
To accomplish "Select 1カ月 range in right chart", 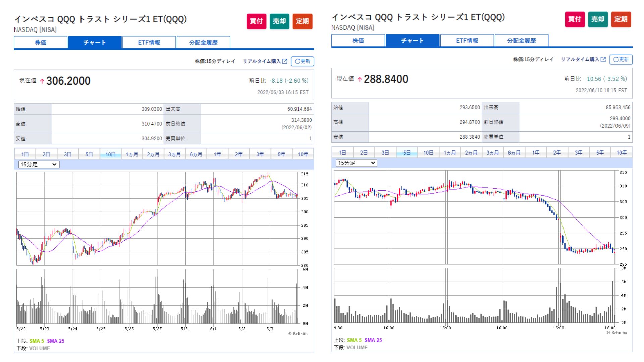I will tap(450, 153).
